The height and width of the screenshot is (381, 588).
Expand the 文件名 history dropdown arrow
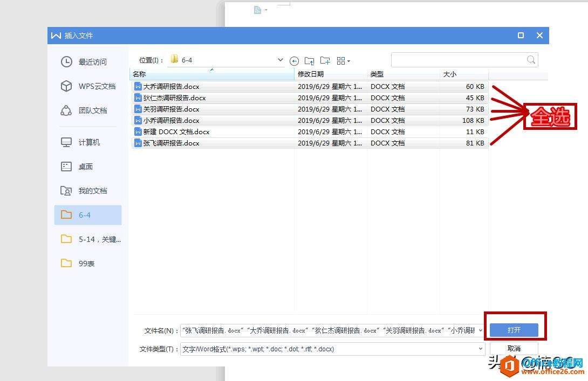coord(480,330)
